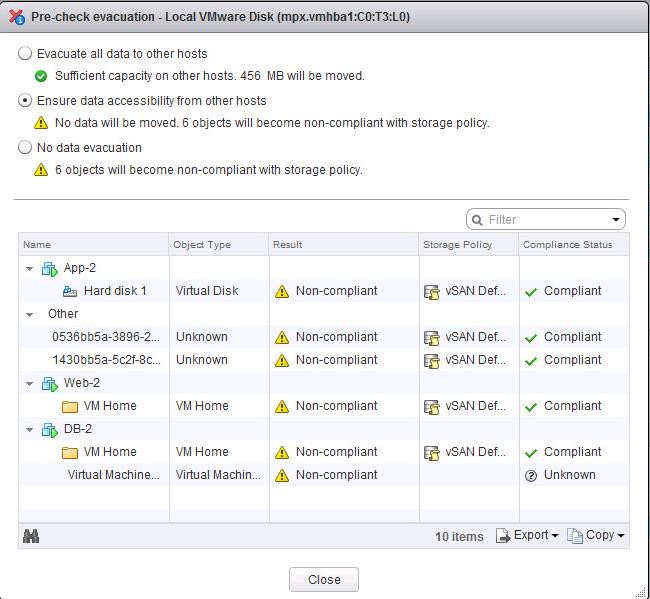Select Ensure data accessibility from other hosts

[x=25, y=101]
